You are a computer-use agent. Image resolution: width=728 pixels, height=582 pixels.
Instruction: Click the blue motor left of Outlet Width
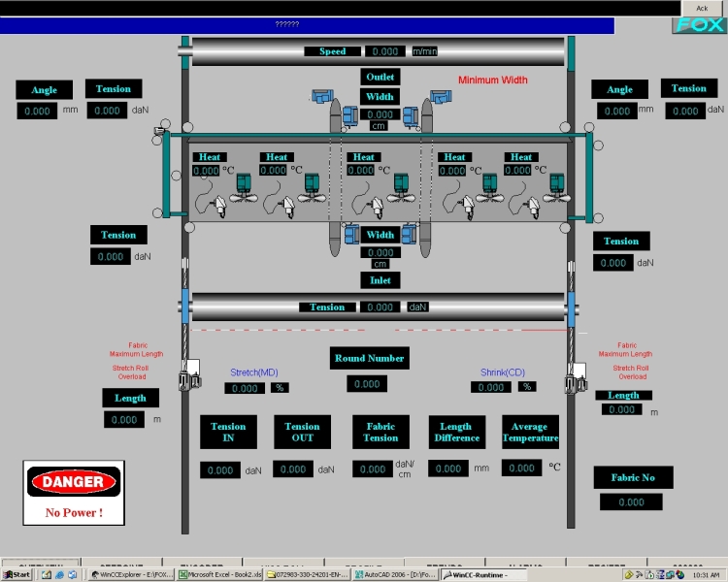coord(321,96)
